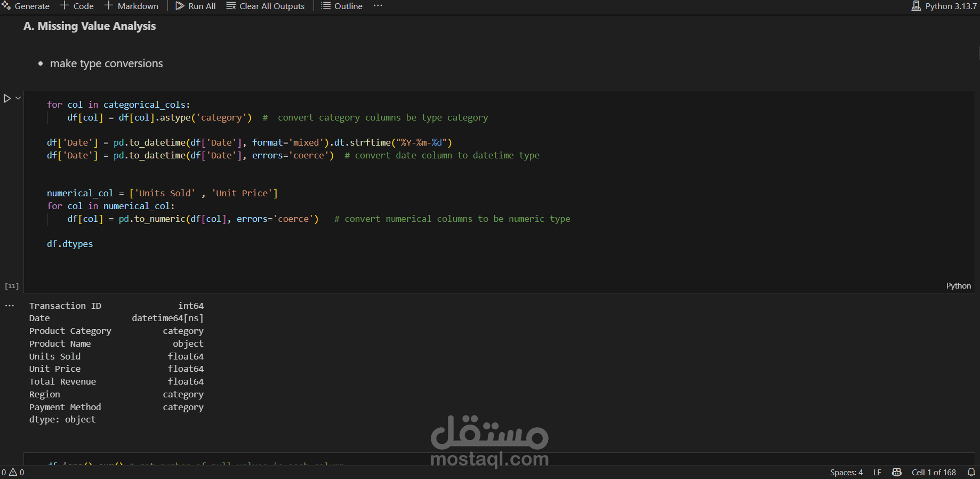980x479 pixels.
Task: Open problems panel from errors warnings indicator
Action: click(x=13, y=472)
